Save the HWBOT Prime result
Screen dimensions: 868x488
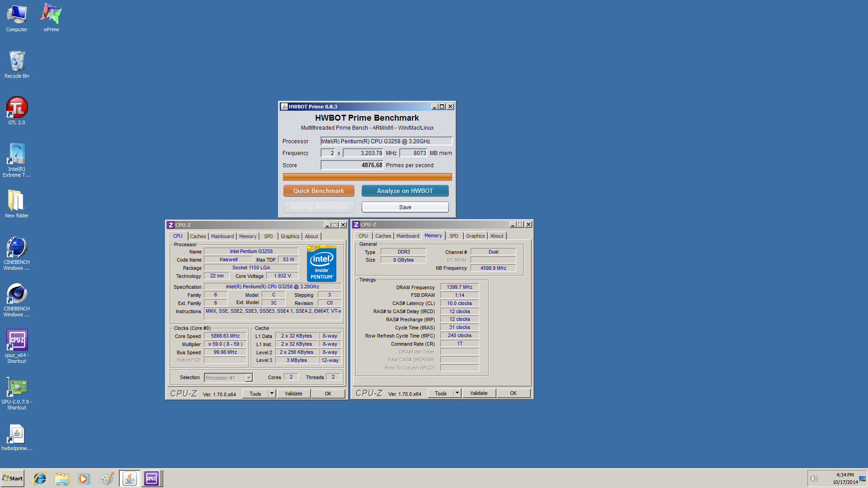click(x=405, y=207)
